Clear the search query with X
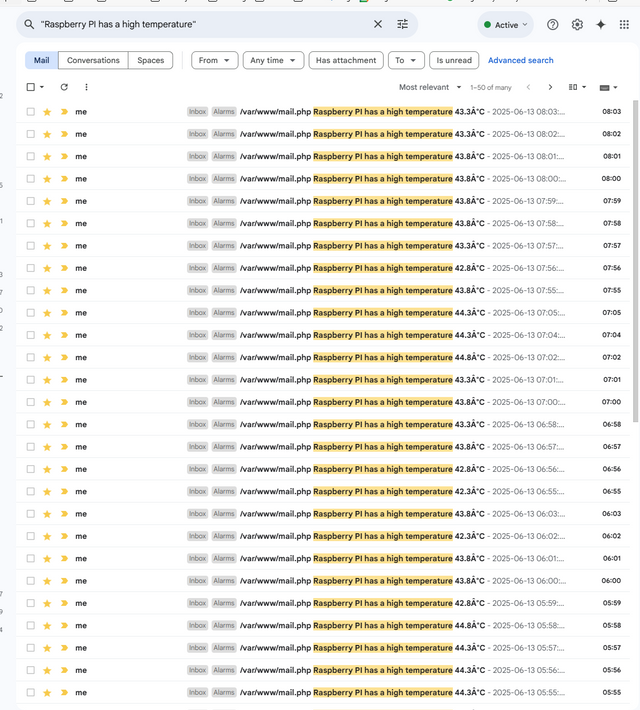 (x=378, y=24)
